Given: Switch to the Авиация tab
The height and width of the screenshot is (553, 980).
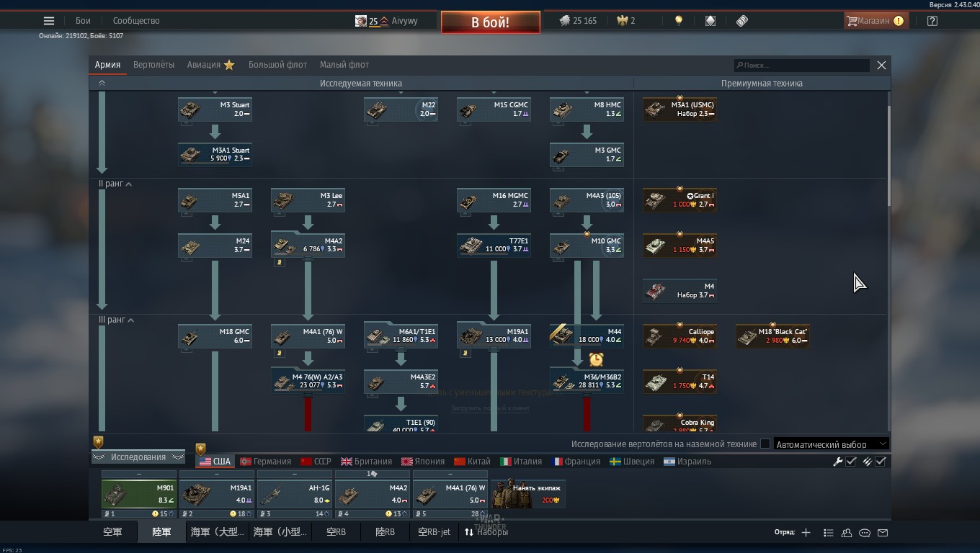Looking at the screenshot, I should pyautogui.click(x=210, y=65).
